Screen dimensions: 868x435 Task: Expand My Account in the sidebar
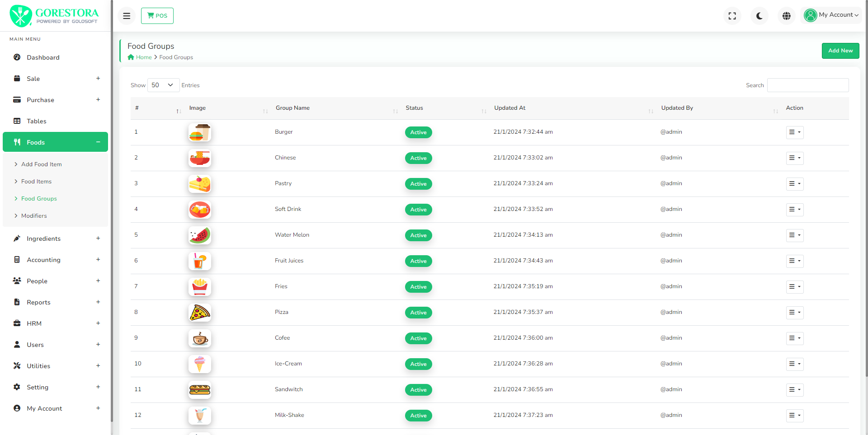(x=55, y=408)
